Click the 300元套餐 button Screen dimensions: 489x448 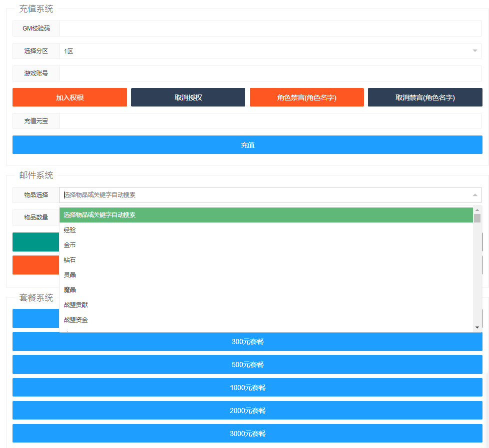(x=247, y=342)
